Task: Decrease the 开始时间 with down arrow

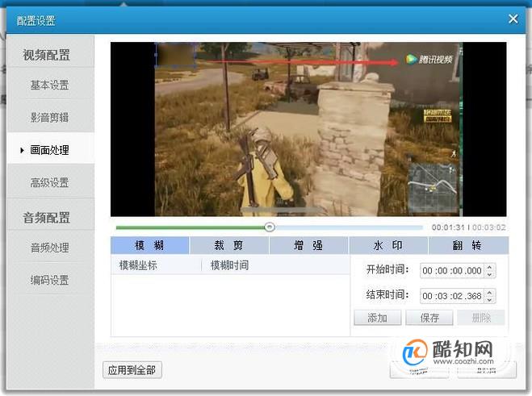Action: click(x=489, y=274)
